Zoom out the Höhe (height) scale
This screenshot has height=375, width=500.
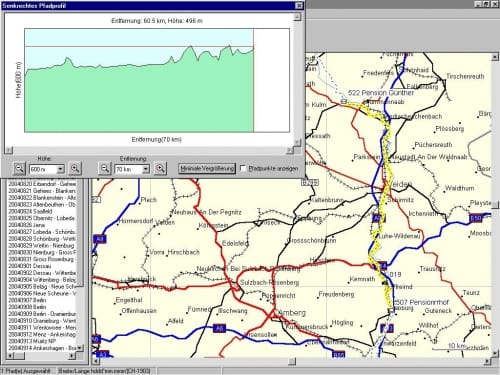click(x=19, y=169)
